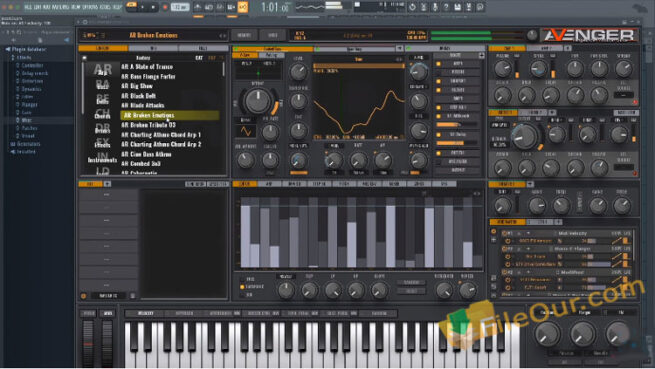The width and height of the screenshot is (655, 369).
Task: Load preset AR Combed 3o3
Action: (141, 163)
